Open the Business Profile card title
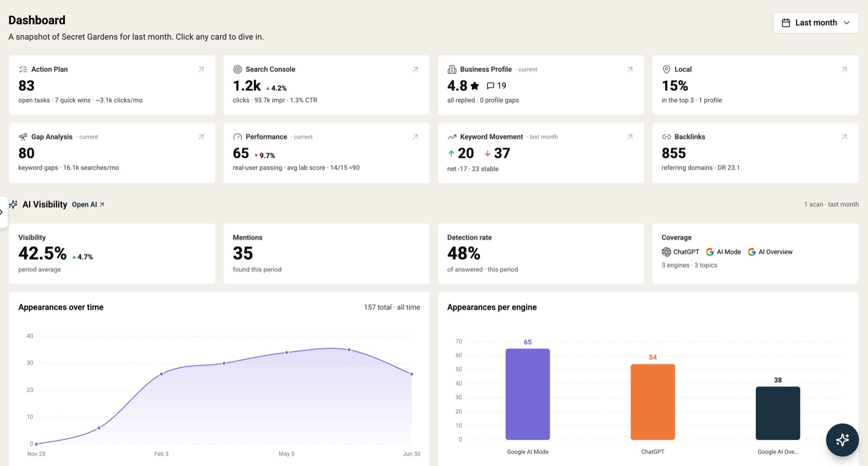868x466 pixels. point(486,69)
